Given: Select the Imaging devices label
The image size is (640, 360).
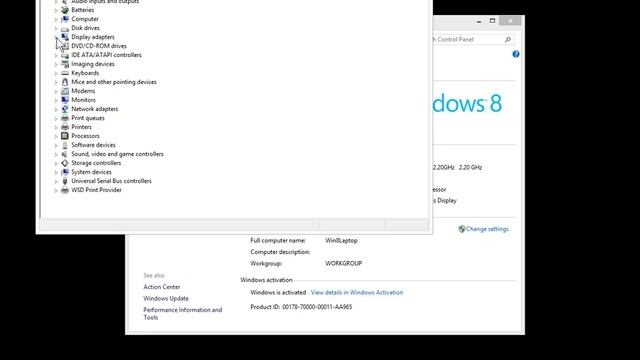Looking at the screenshot, I should click(93, 64).
